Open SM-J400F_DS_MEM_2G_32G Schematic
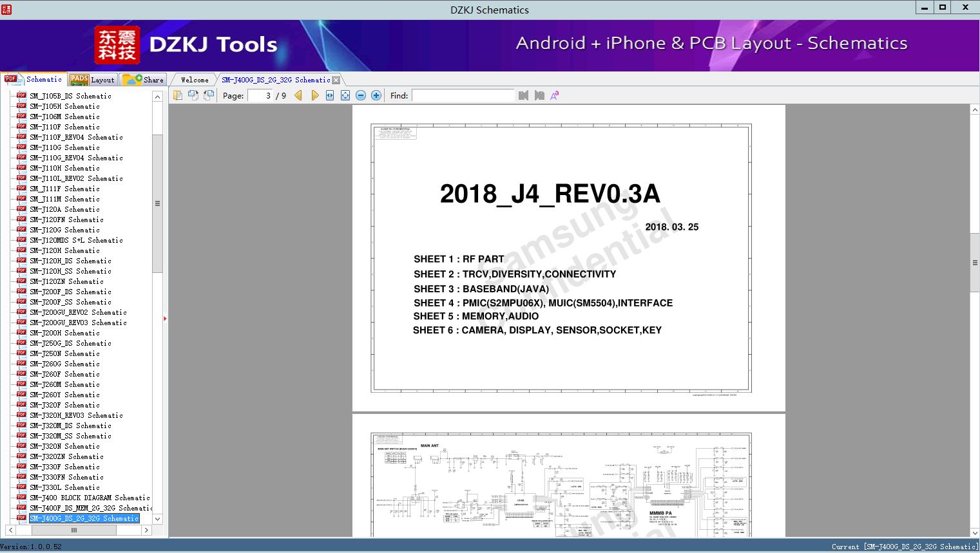The image size is (980, 553). tap(91, 508)
